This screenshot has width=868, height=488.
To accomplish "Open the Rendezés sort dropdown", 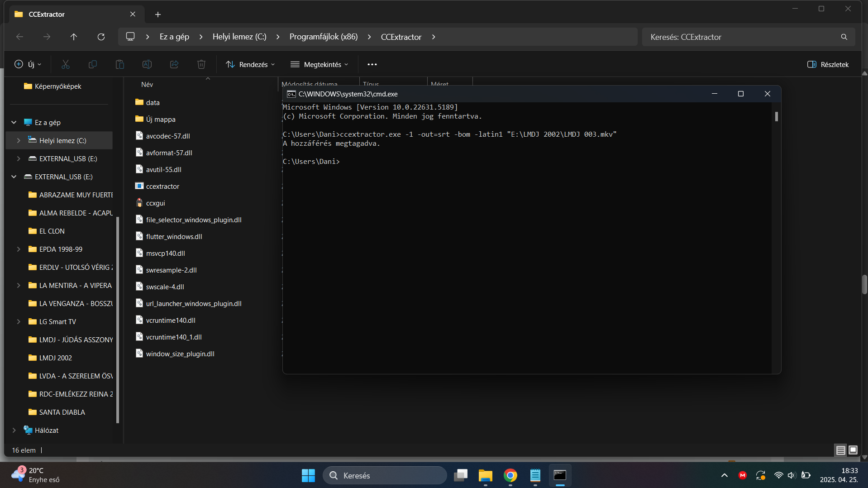I will coord(250,64).
